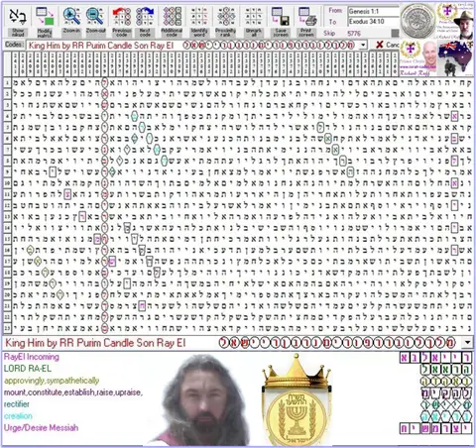
Task: Click matrix row number 12
Action: click(7, 205)
